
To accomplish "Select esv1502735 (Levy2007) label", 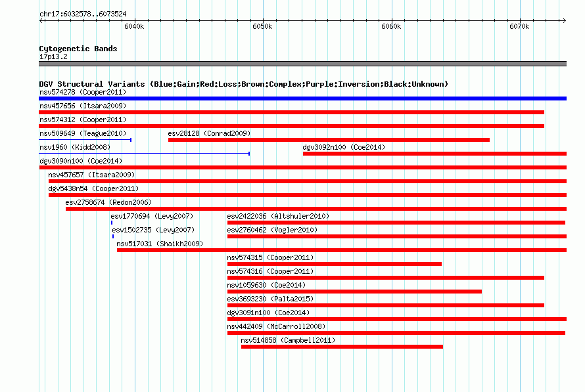I will (153, 230).
